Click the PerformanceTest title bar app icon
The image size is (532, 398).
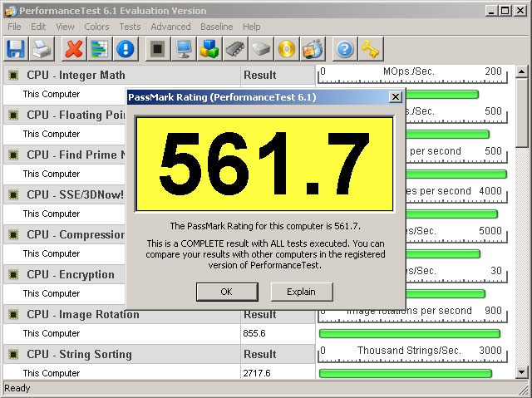click(x=11, y=11)
